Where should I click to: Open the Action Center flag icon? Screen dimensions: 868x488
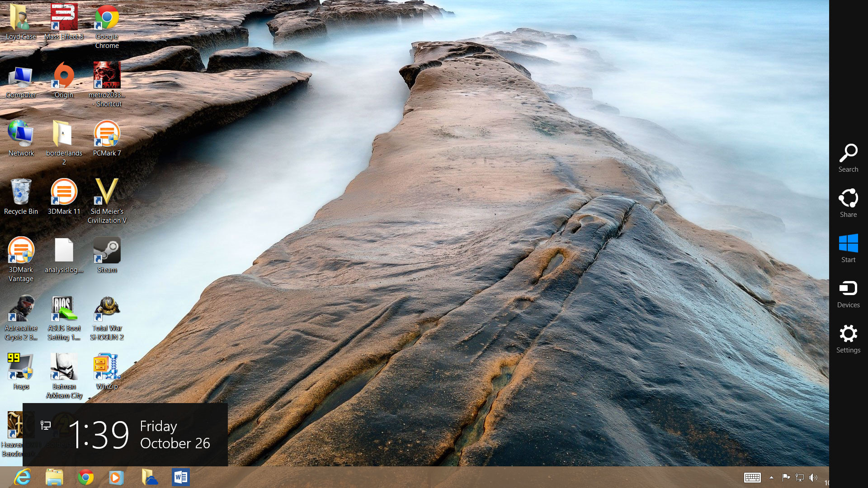(786, 478)
